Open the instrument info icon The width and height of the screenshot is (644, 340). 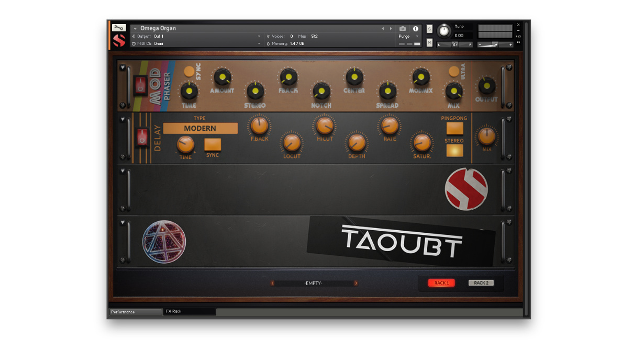coord(416,28)
